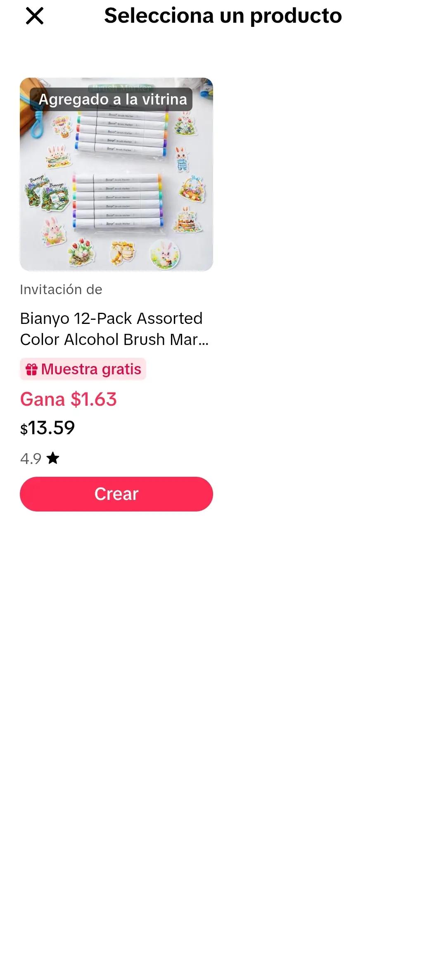Image resolution: width=446 pixels, height=980 pixels.
Task: Open the Bianyo marker product thumbnail
Action: 116,174
